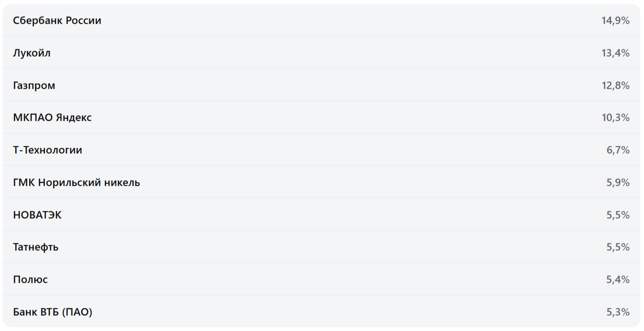644x331 pixels.
Task: Click the 14,9% share value
Action: 615,20
